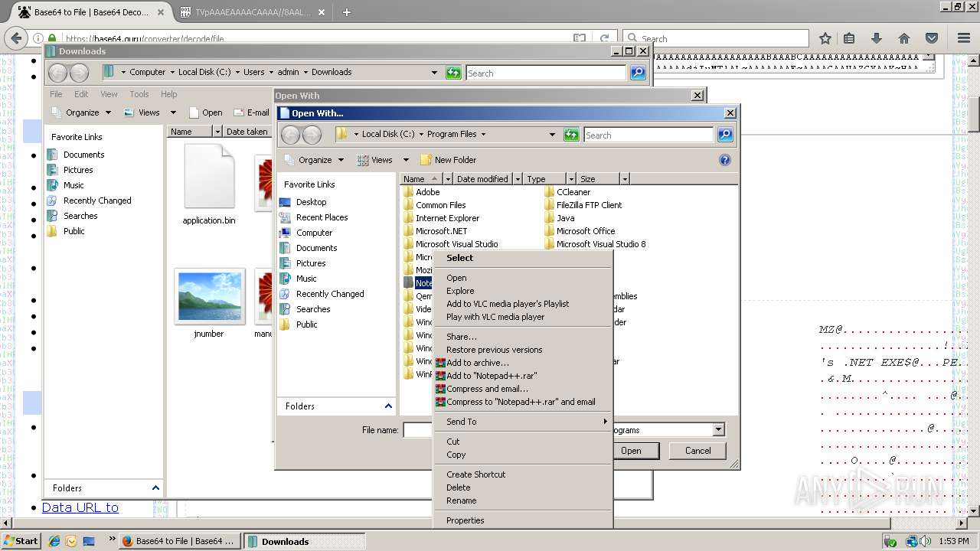
Task: Switch to second Firefox tab TVpAAAE
Action: 253,12
